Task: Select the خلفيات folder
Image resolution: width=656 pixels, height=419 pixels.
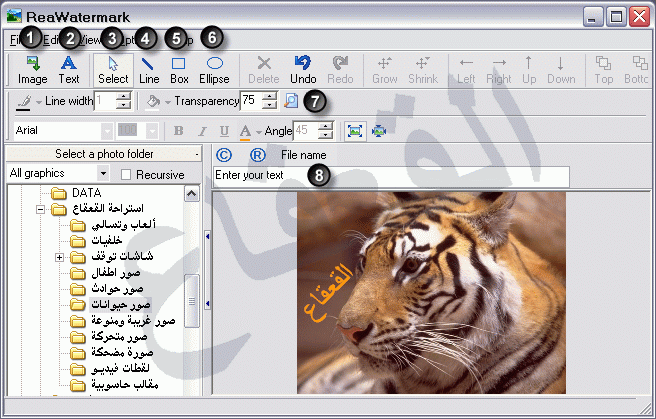Action: pyautogui.click(x=107, y=241)
